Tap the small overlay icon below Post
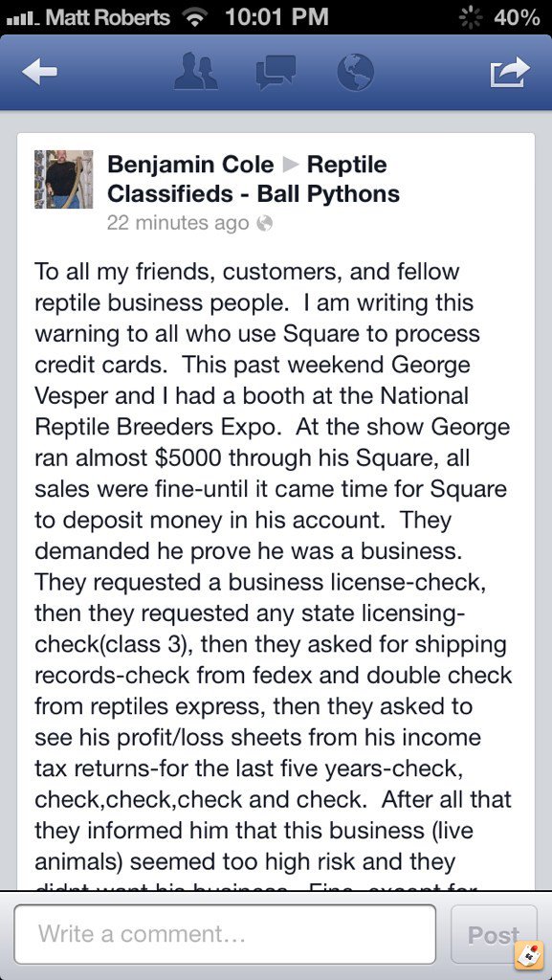 pos(529,956)
